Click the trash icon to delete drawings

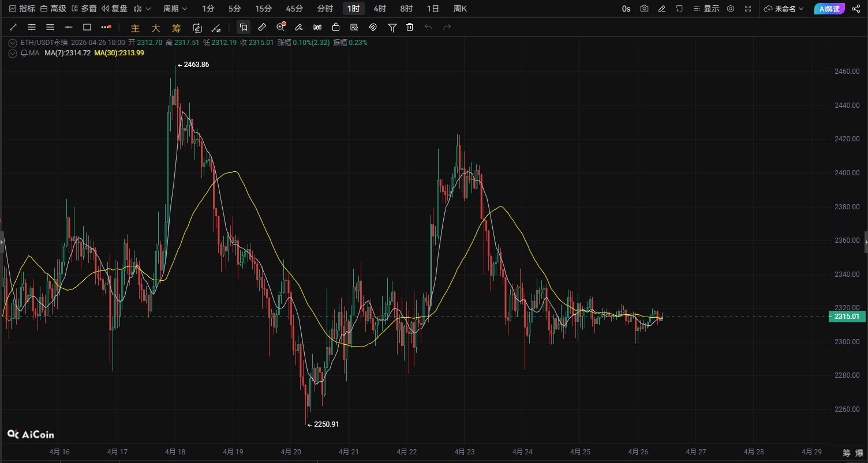point(410,27)
